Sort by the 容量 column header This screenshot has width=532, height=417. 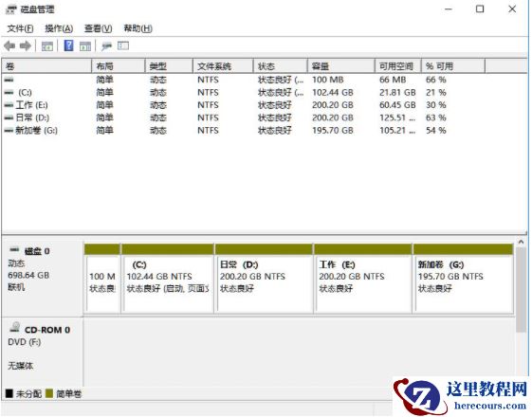341,66
